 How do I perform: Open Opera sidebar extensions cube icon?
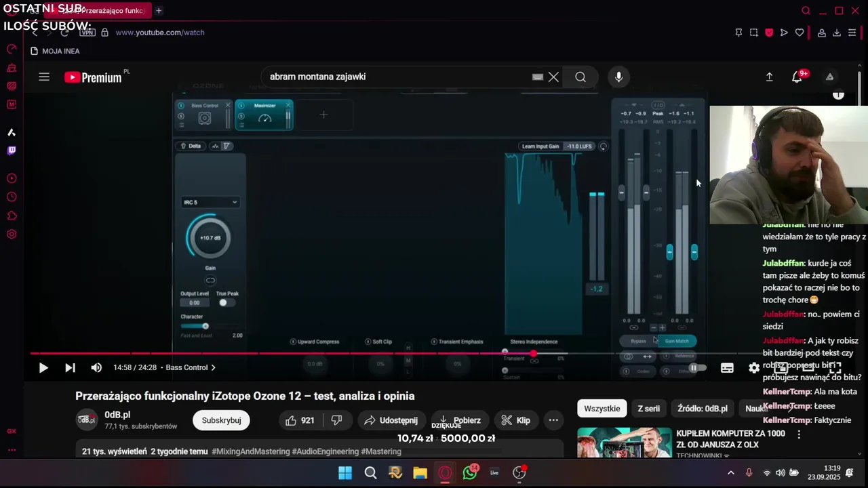pyautogui.click(x=12, y=216)
